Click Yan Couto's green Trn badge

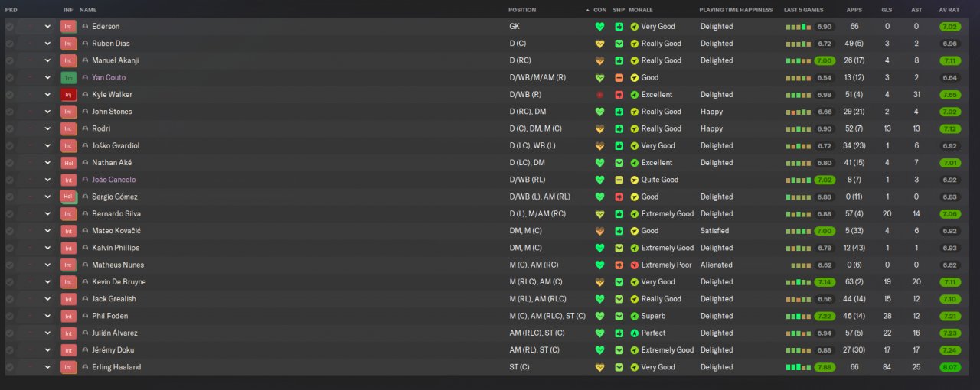pyautogui.click(x=69, y=77)
